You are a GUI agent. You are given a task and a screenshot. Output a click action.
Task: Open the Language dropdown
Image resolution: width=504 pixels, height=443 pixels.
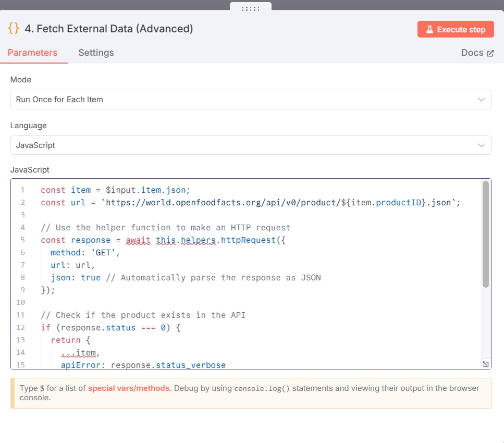(x=251, y=145)
